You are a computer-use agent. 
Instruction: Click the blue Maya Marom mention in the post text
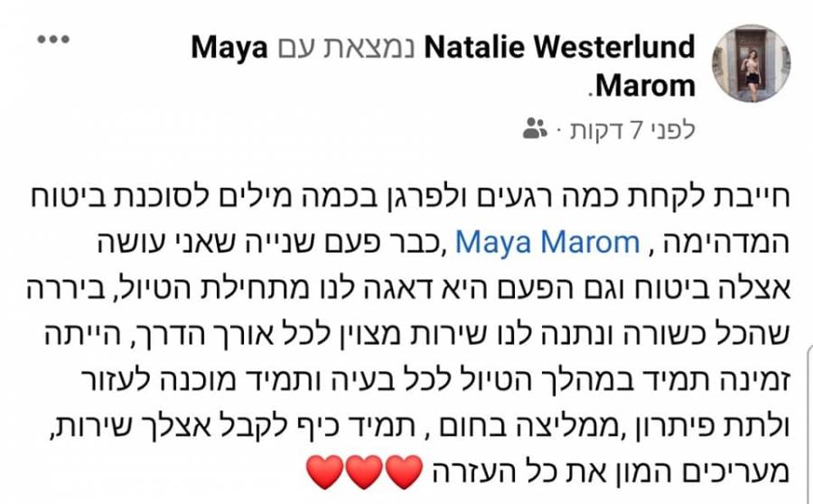click(x=547, y=243)
